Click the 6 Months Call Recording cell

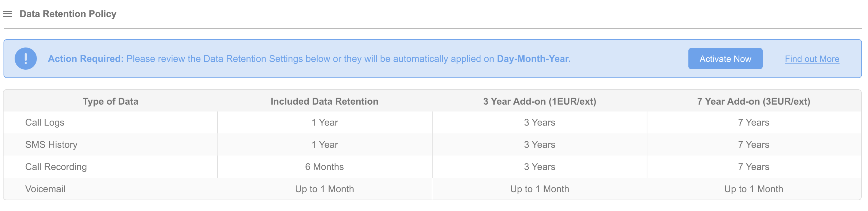click(x=325, y=167)
